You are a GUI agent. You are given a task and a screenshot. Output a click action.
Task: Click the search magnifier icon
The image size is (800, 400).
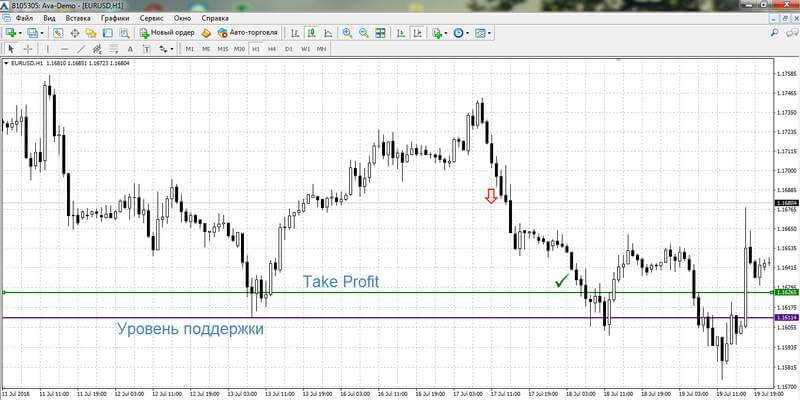coord(774,33)
